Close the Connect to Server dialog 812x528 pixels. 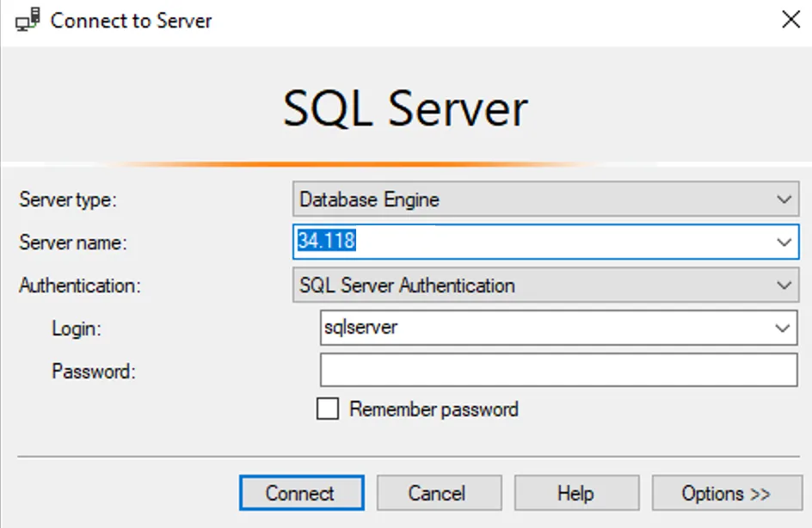(790, 20)
